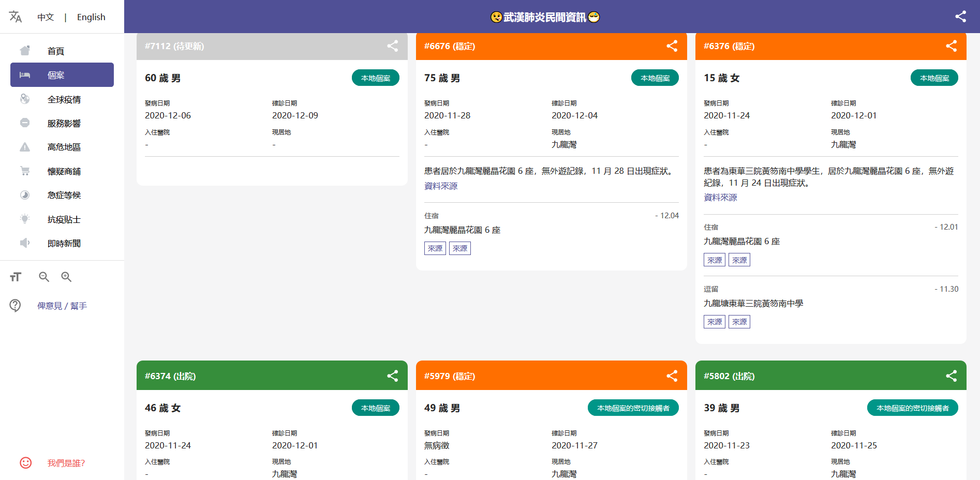Screen dimensions: 980x480
Task: Select 個案 cases menu item
Action: click(x=62, y=75)
